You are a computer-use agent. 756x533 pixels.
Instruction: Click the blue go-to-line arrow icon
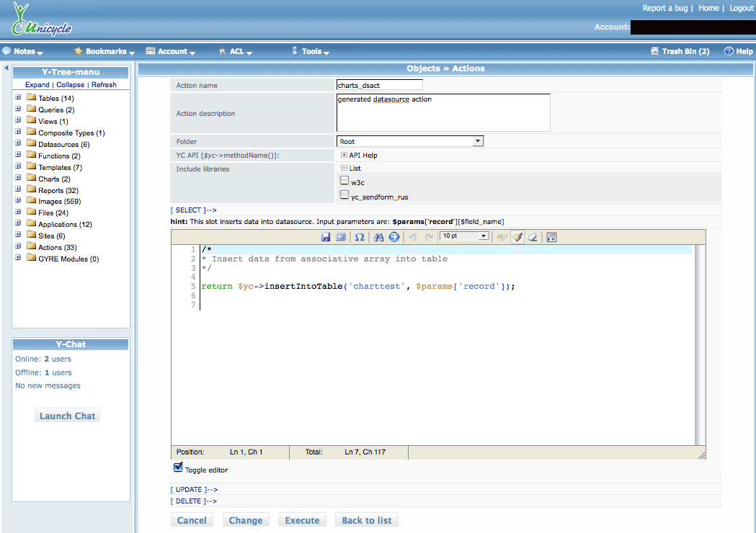click(394, 237)
